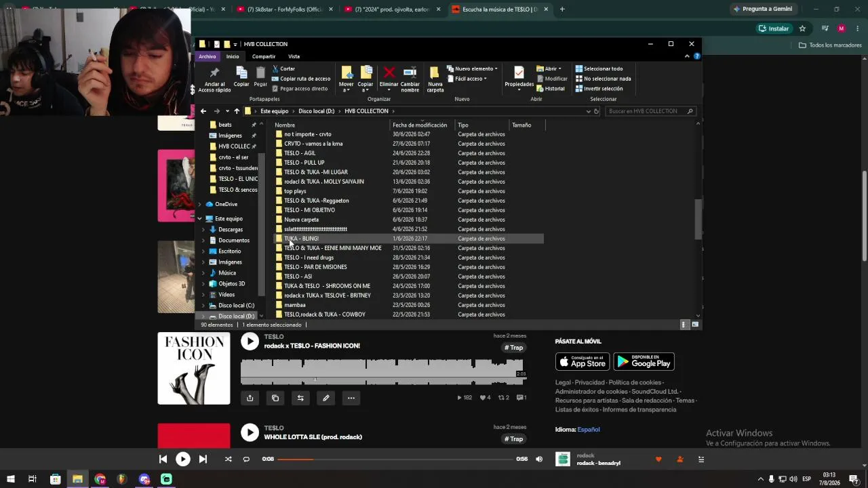Go up one folder level arrow
Image resolution: width=868 pixels, height=488 pixels.
(x=237, y=111)
